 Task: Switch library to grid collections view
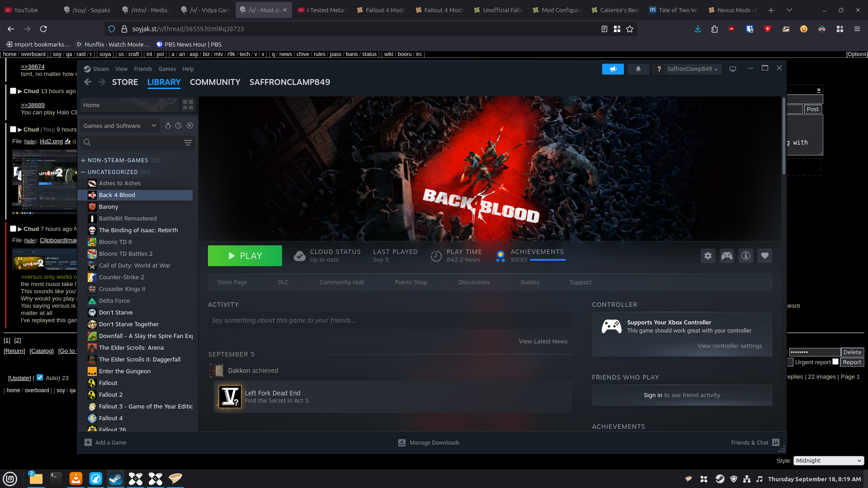point(188,105)
